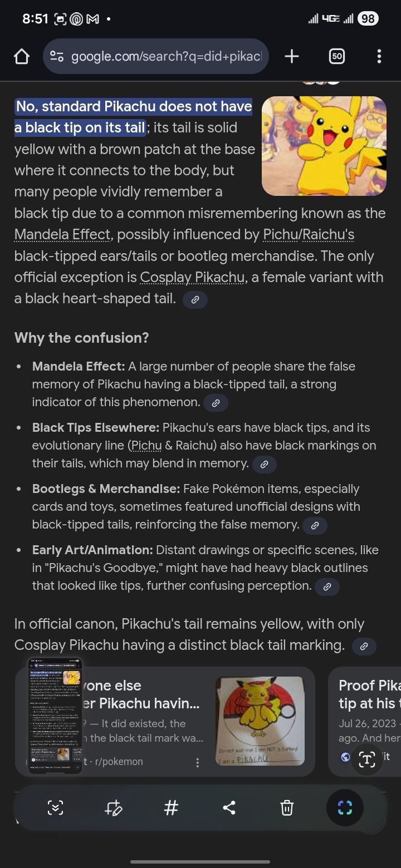Open the Pichu link in first paragraph
401x868 pixels.
281,235
